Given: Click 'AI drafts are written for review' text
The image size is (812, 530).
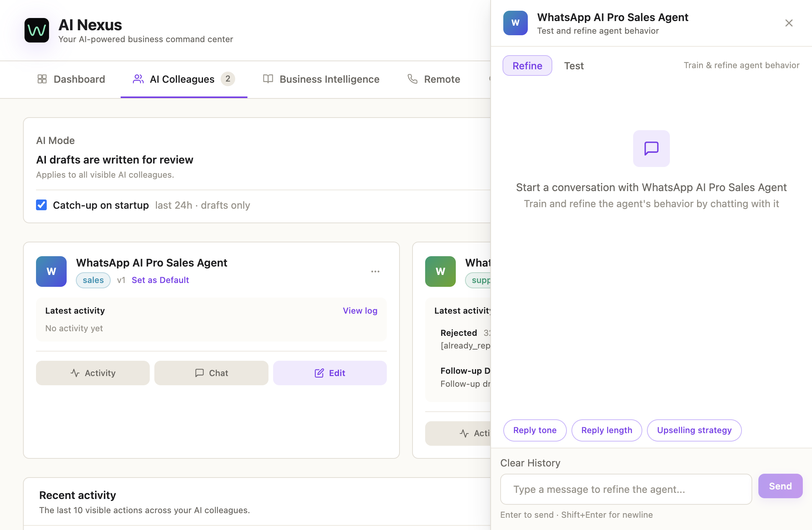Looking at the screenshot, I should 115,160.
